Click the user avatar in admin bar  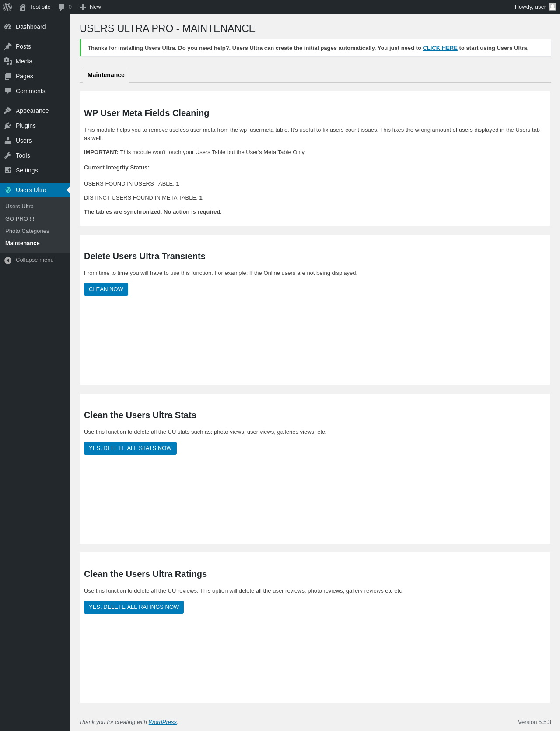click(553, 7)
